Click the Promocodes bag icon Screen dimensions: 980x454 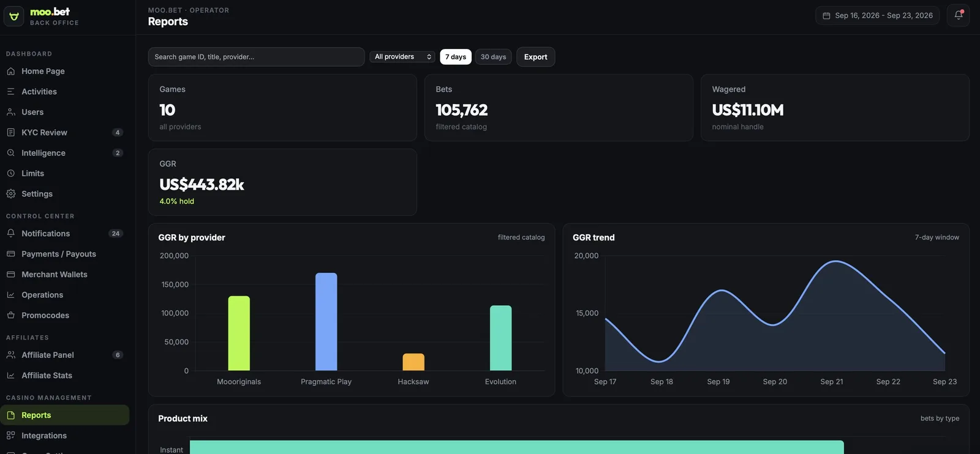[x=10, y=315]
